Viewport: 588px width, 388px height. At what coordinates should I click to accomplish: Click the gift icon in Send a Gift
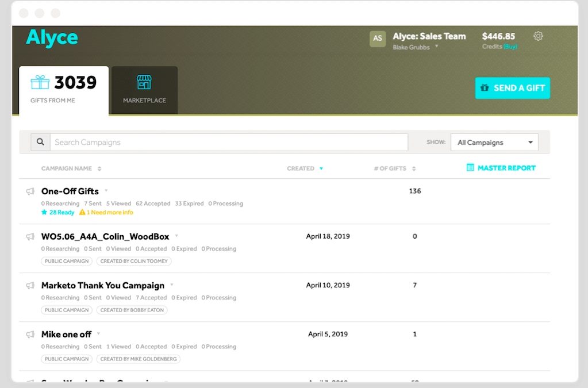485,88
